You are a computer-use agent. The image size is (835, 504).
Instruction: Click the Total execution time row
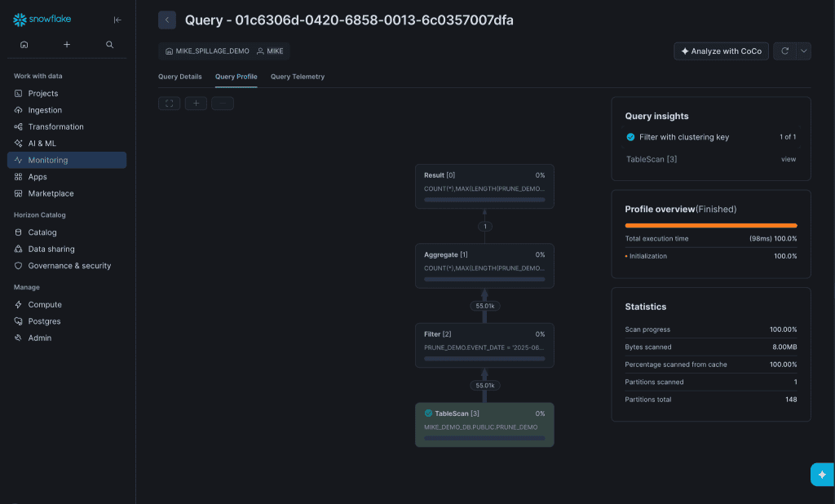[711, 239]
